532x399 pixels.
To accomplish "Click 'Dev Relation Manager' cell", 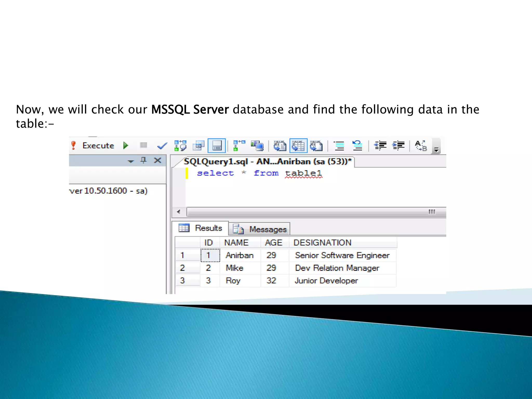I will pos(343,268).
